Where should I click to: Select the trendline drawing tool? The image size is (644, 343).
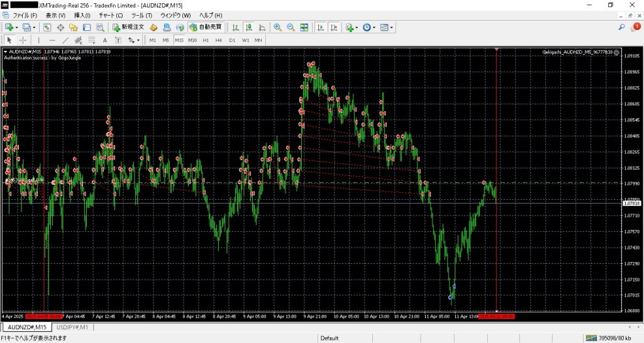(65, 40)
